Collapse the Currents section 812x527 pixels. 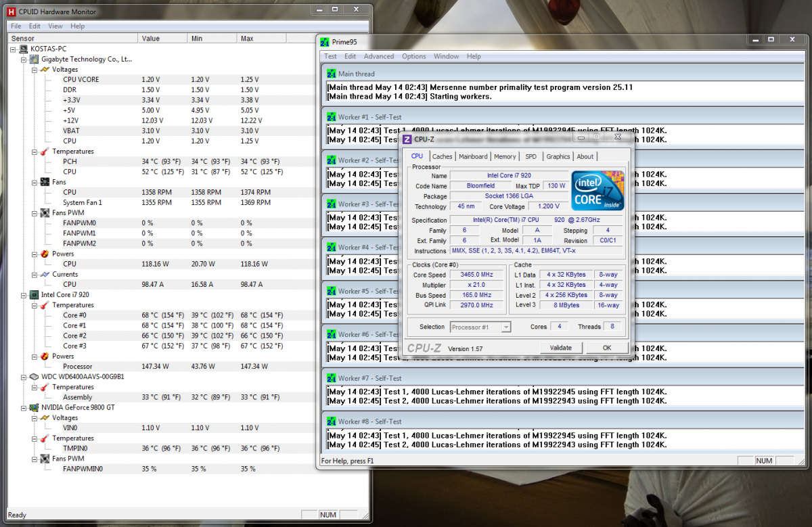pyautogui.click(x=35, y=274)
